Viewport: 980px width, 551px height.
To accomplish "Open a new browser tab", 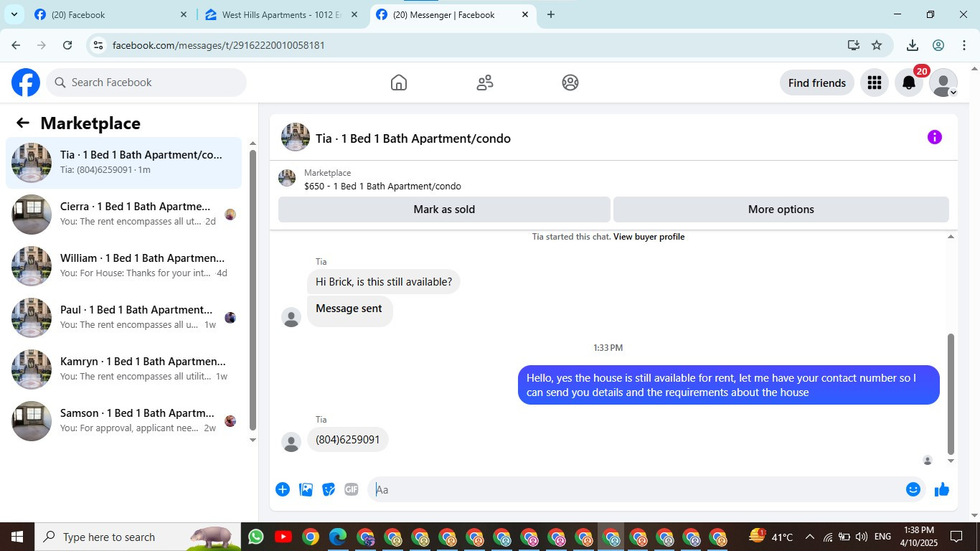I will [x=551, y=14].
